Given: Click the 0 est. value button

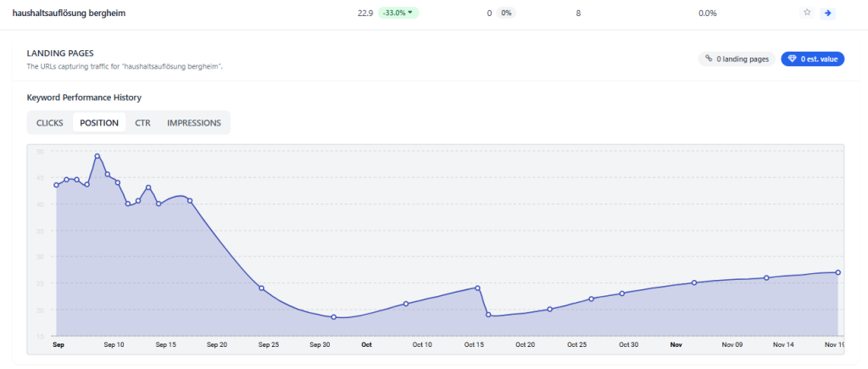Looking at the screenshot, I should pos(812,59).
